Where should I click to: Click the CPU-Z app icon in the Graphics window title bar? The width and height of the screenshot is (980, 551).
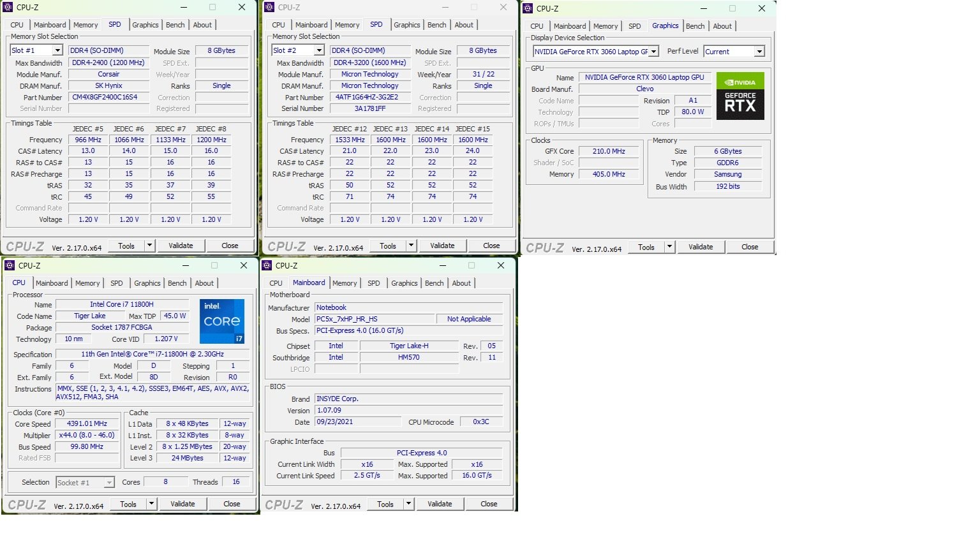point(528,9)
